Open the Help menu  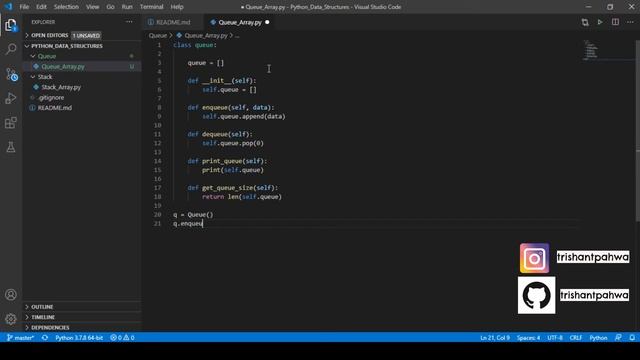point(177,7)
